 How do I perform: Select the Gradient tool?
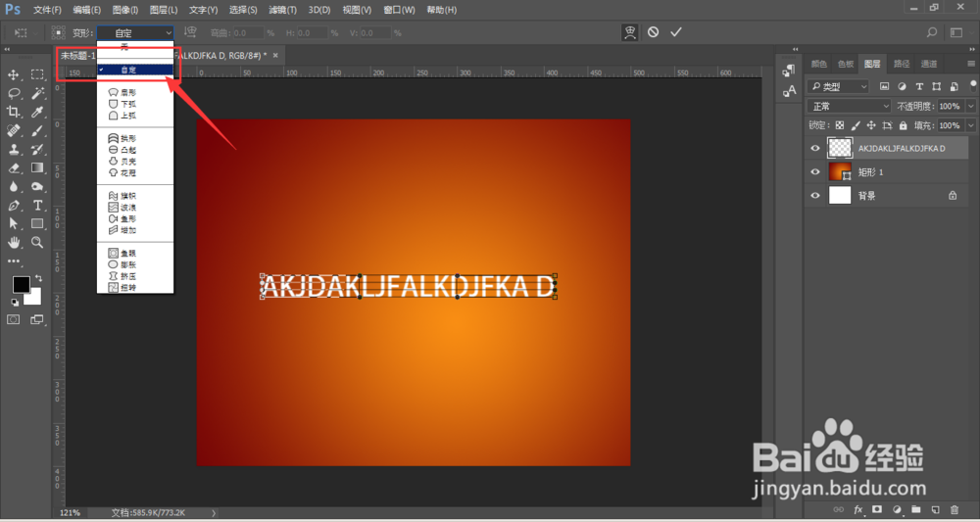tap(37, 168)
